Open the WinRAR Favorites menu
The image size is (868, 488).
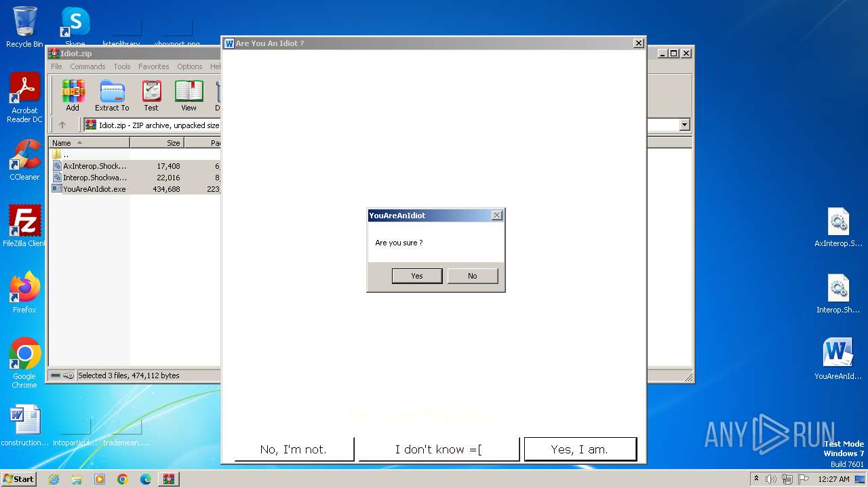(154, 66)
